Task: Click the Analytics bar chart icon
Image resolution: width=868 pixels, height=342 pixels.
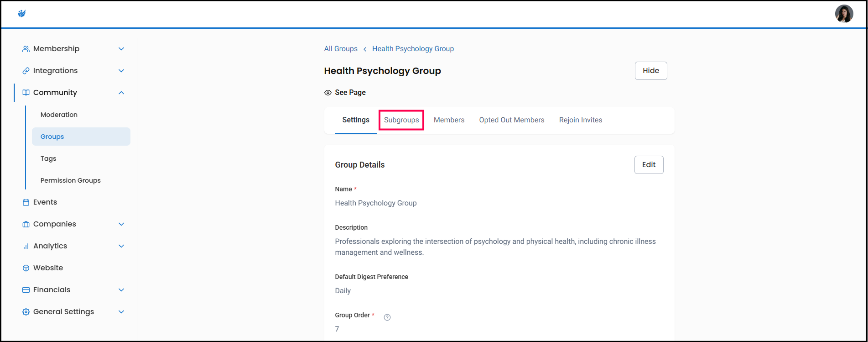Action: (26, 246)
